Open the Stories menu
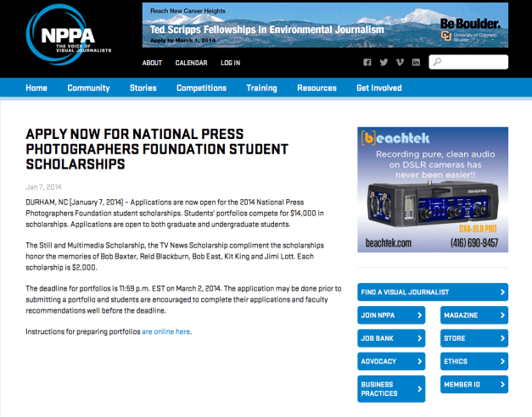 click(143, 88)
